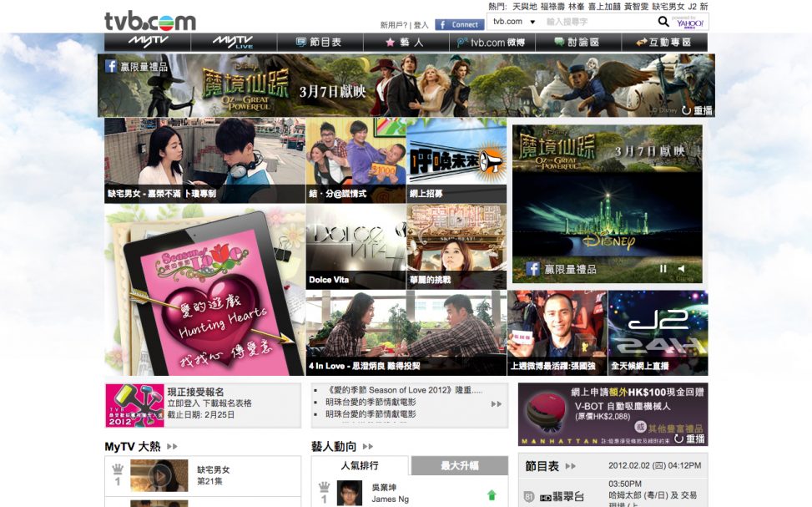This screenshot has height=507, width=812.
Task: Click the Facebook icon in the Oz video ad
Action: (532, 268)
